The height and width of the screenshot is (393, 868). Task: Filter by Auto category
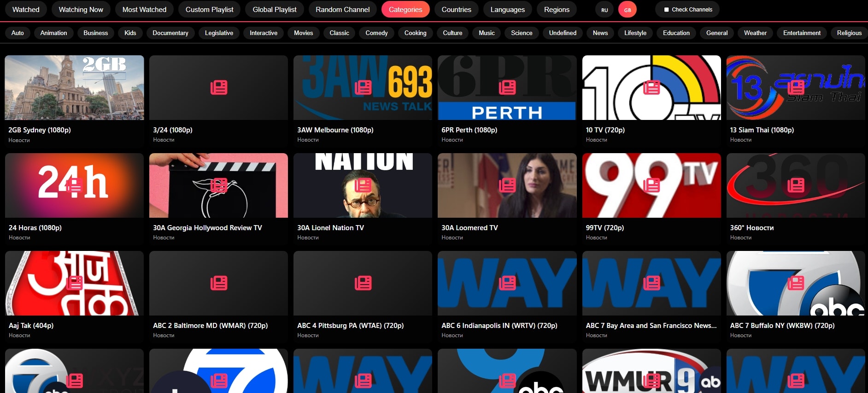click(18, 33)
